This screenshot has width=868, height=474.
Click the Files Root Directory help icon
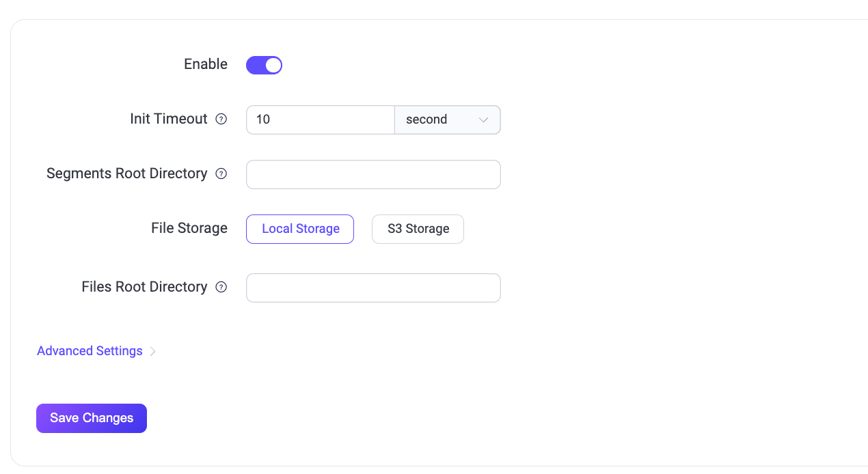(x=221, y=287)
